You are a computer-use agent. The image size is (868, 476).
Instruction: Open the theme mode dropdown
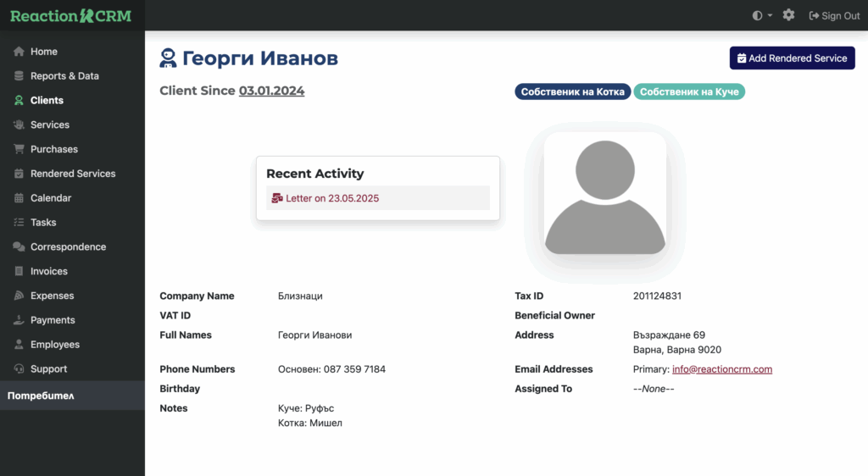[762, 15]
